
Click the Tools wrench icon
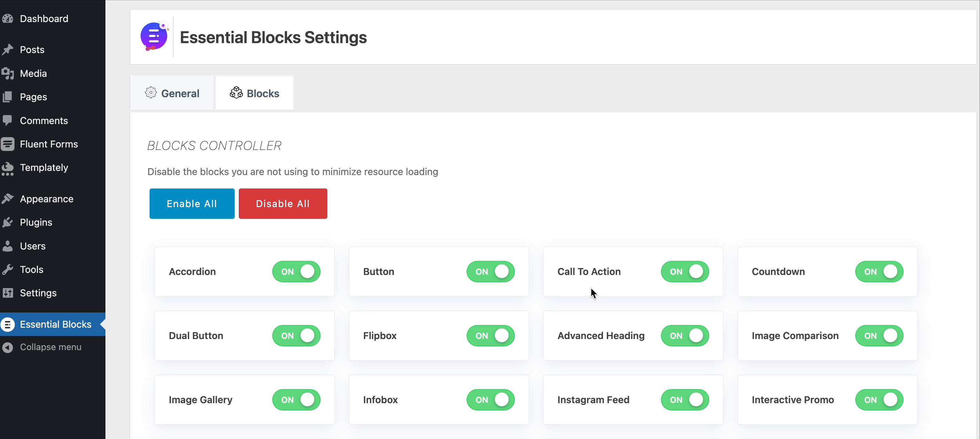coord(7,269)
